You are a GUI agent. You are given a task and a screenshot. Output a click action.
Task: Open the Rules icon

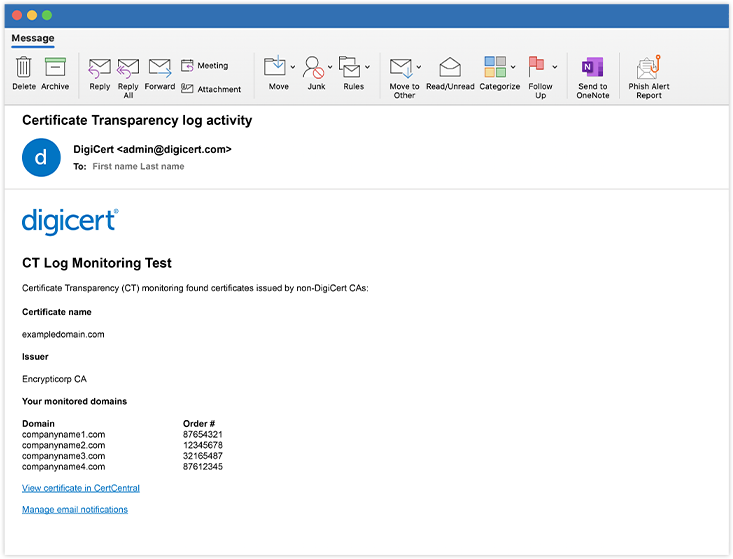[350, 67]
